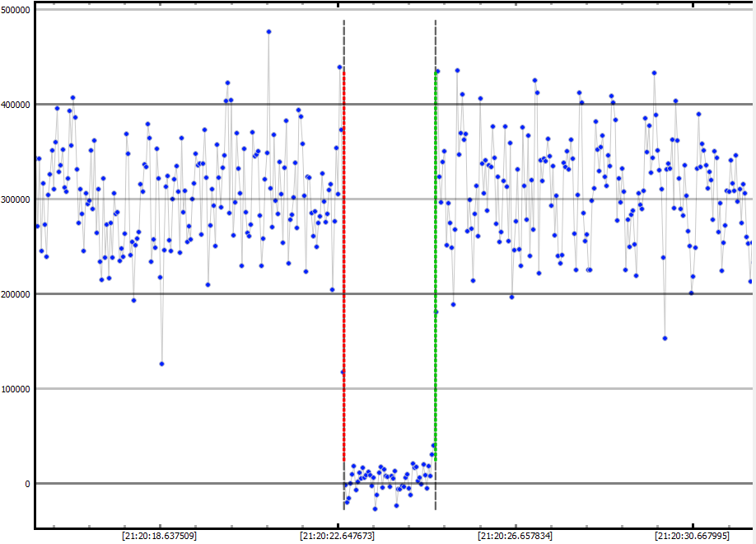The height and width of the screenshot is (544, 756).
Task: Click the 500000 y-axis label
Action: point(16,10)
